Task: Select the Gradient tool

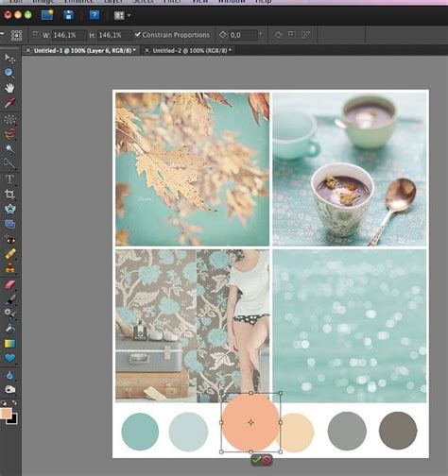Action: [9, 344]
